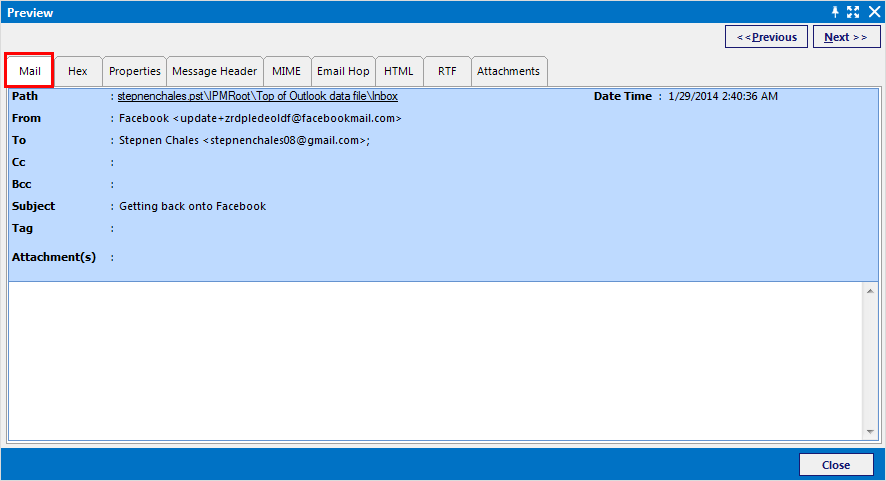Close the Preview panel with the X icon
This screenshot has width=886, height=481.
874,12
